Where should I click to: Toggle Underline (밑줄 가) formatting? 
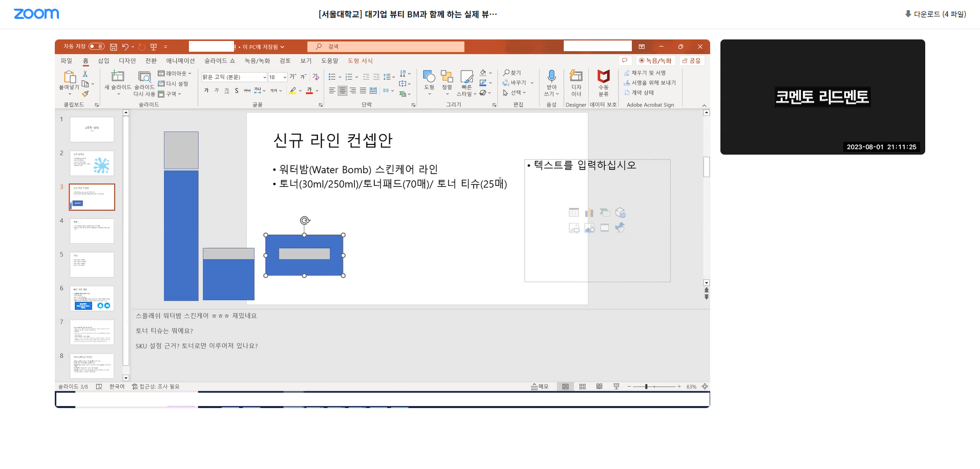point(227,91)
